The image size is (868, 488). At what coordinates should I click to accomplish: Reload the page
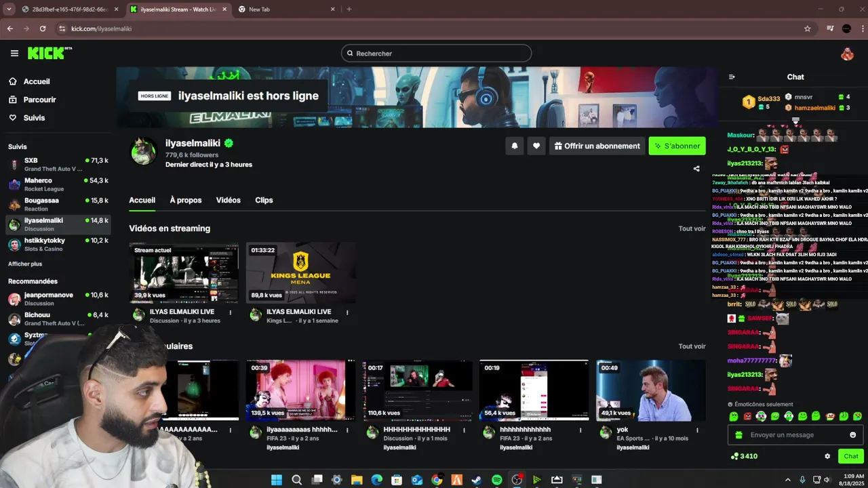tap(43, 28)
